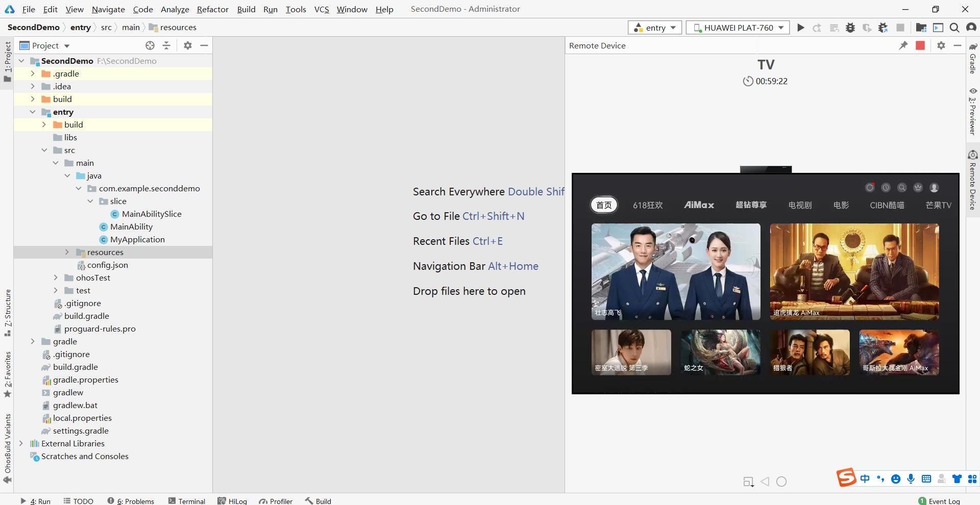Click the Debug bug icon in toolbar
The image size is (980, 505).
[x=850, y=28]
